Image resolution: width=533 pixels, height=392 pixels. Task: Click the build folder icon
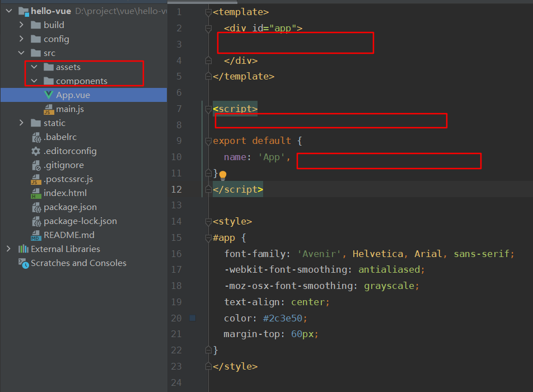point(36,25)
